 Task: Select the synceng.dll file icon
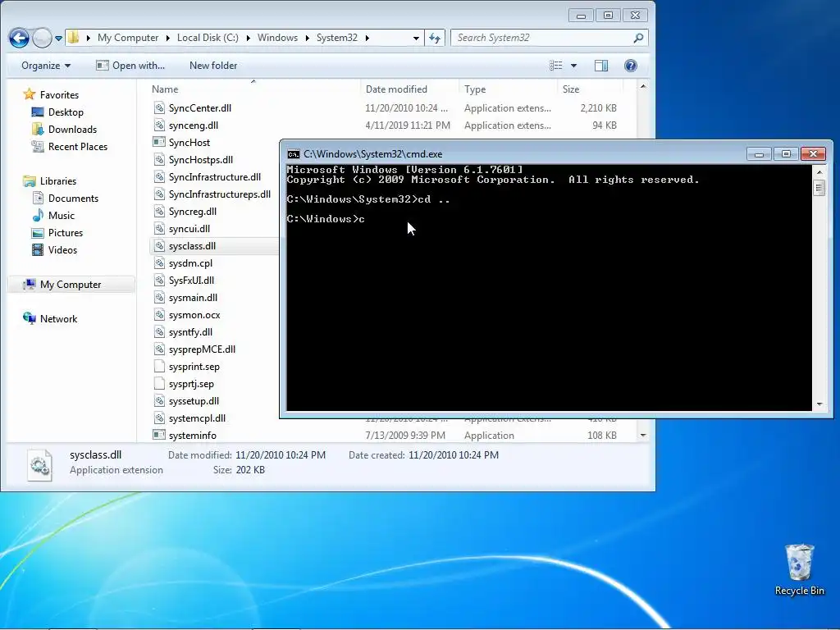point(159,126)
